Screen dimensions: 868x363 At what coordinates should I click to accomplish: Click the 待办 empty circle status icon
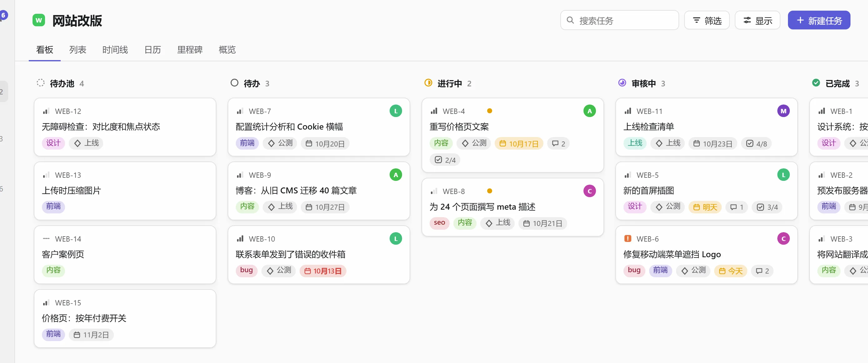tap(235, 83)
